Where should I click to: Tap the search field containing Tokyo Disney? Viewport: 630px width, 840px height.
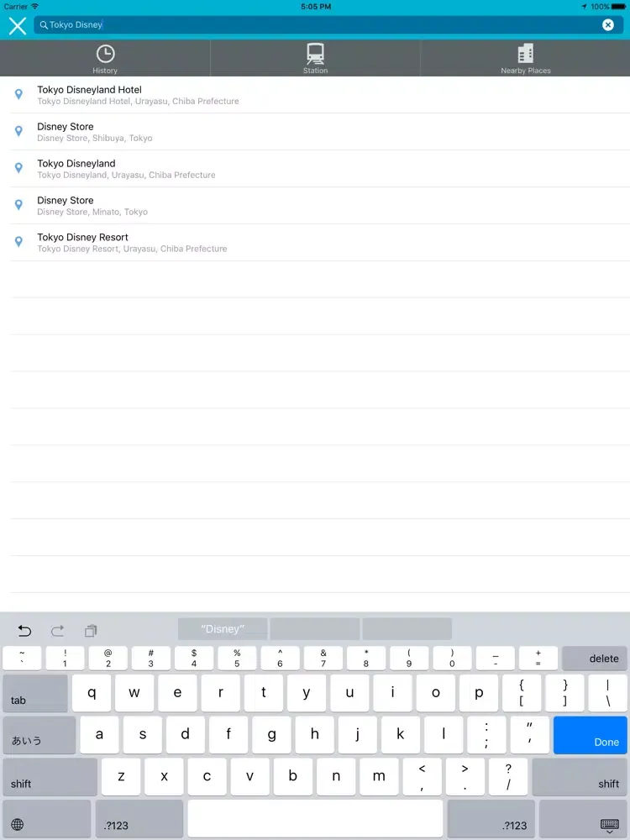point(327,24)
